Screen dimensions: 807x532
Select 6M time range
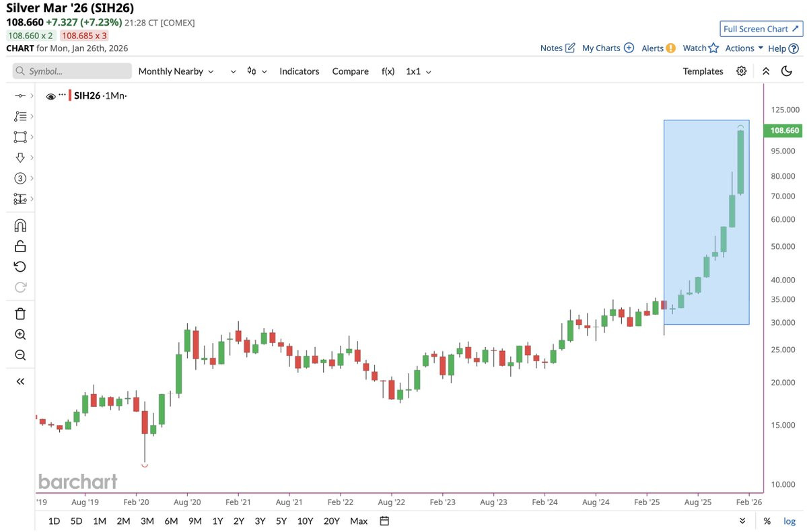(171, 521)
